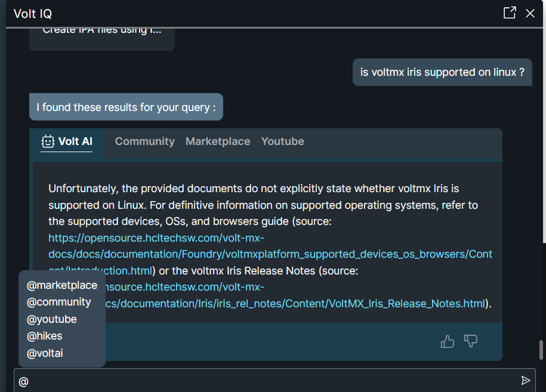Click the pop-out window icon
Image resolution: width=546 pixels, height=392 pixels.
tap(510, 13)
